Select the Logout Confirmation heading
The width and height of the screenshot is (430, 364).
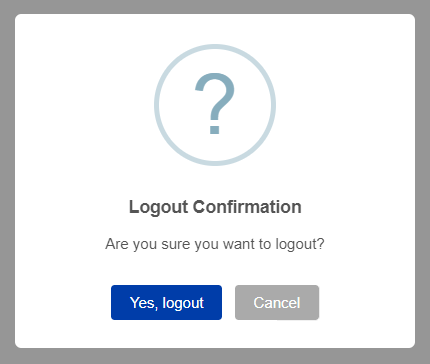(x=215, y=207)
